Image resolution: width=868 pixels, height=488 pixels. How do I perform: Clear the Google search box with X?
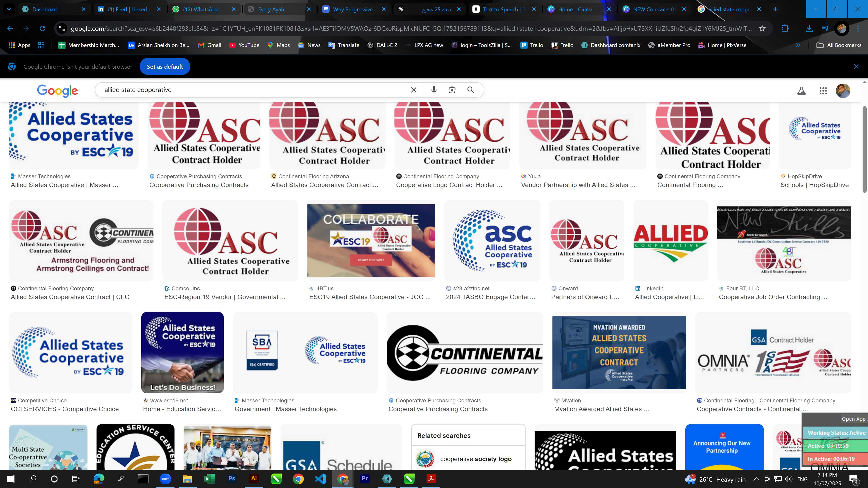point(413,90)
